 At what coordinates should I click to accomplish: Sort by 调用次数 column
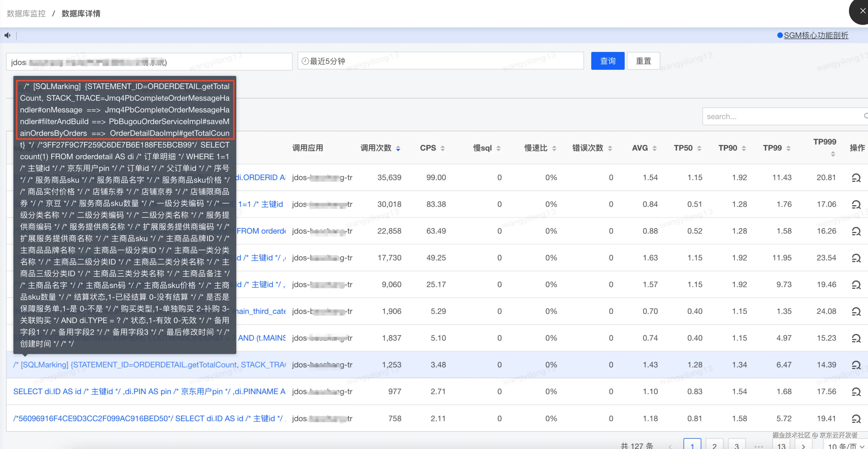398,148
